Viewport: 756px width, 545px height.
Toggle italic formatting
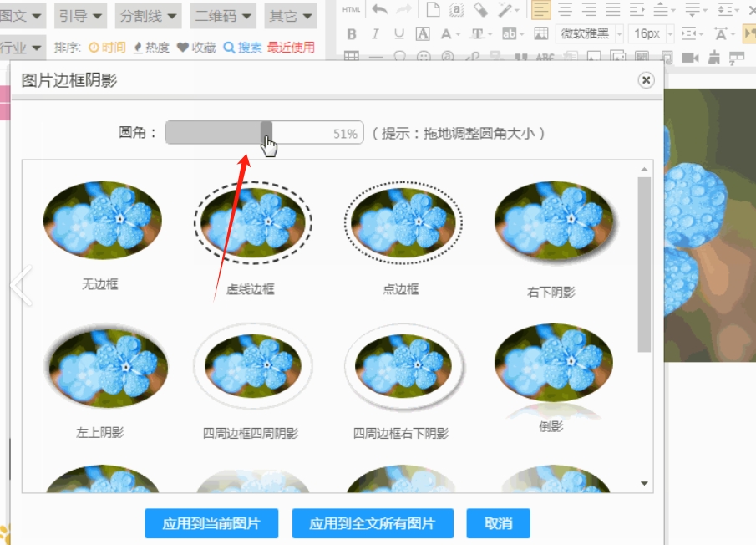click(x=375, y=33)
